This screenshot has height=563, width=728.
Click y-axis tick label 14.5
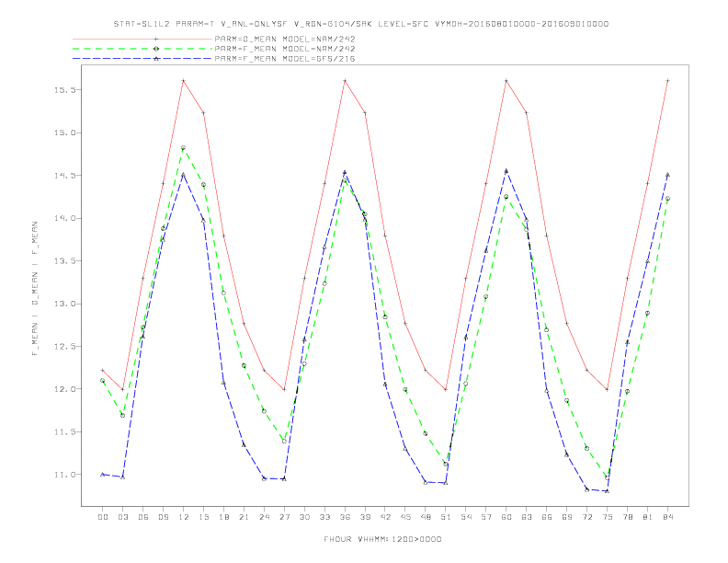pyautogui.click(x=64, y=176)
